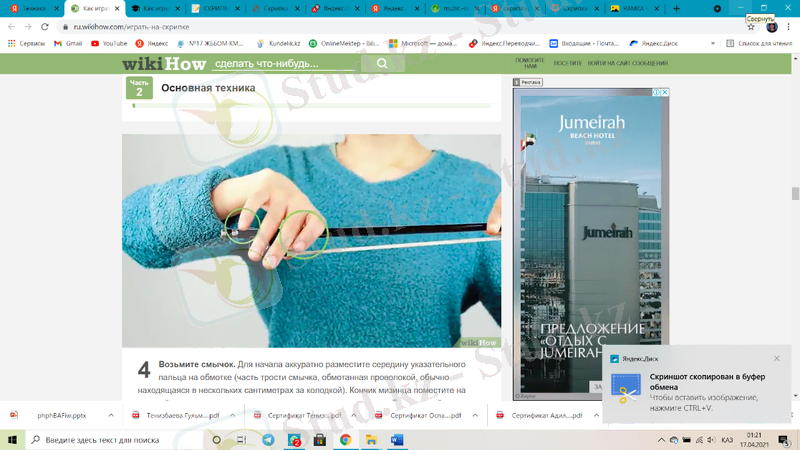Viewport: 800px width, 450px height.
Task: Switch to the СКРИПК notes tab
Action: (215, 9)
